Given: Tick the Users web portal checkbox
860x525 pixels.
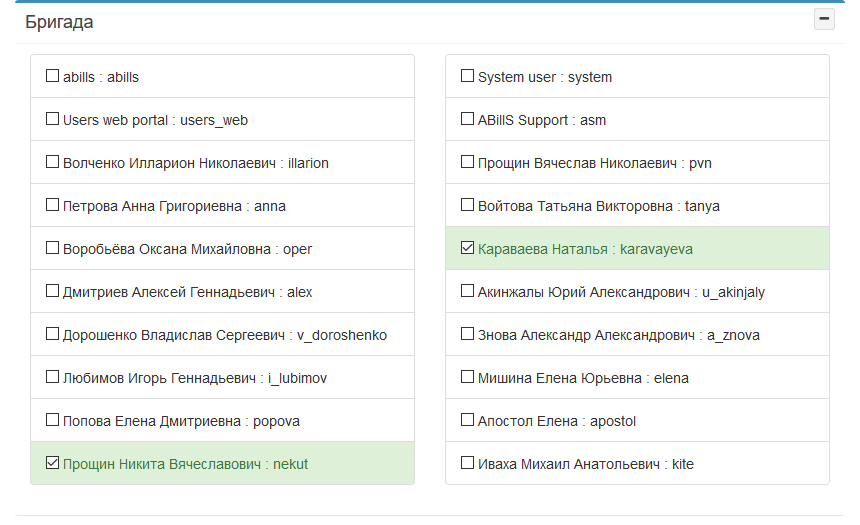Looking at the screenshot, I should pyautogui.click(x=52, y=118).
